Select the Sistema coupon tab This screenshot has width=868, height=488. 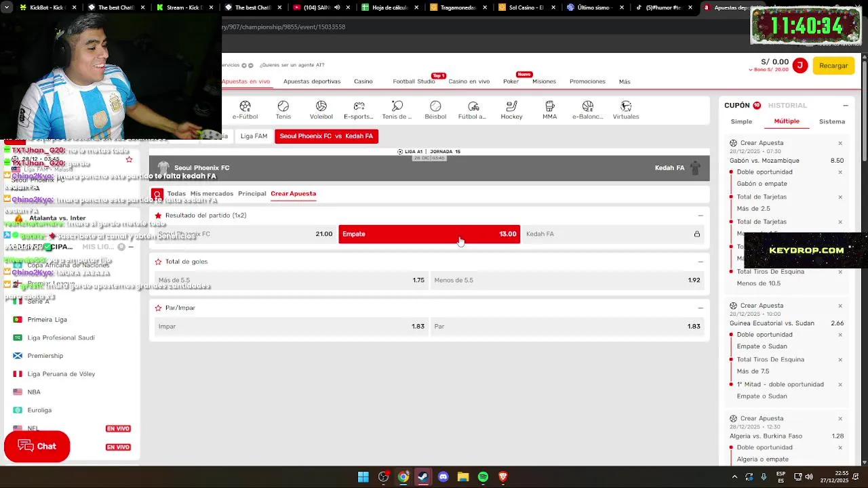(832, 121)
